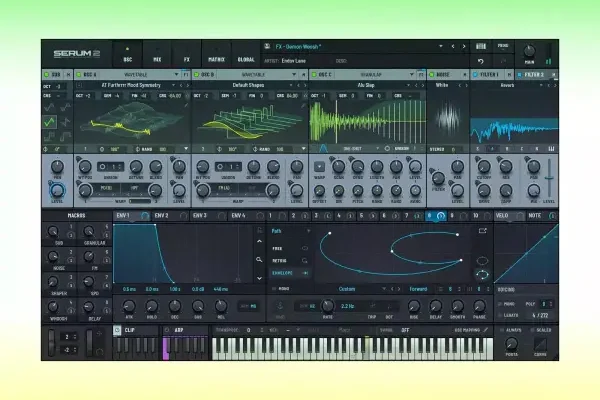Screen dimensions: 600x400
Task: Select the ENV 2 tab
Action: click(160, 215)
